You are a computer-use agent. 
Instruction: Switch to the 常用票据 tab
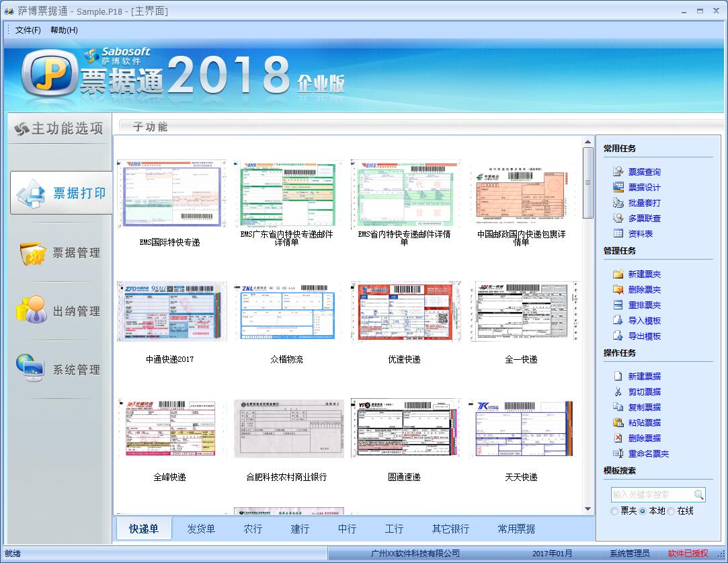coord(516,529)
